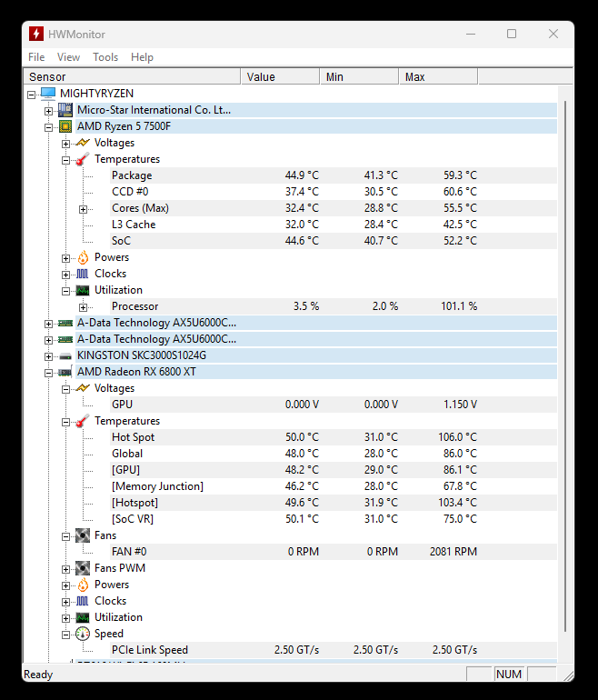Click the MIGHTYRYZEN computer monitor icon
598x700 pixels.
point(48,94)
